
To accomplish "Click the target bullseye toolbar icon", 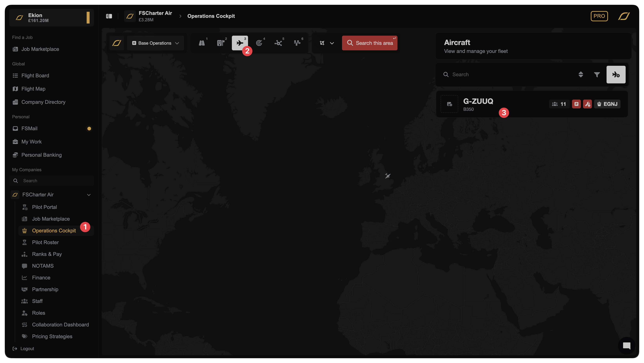I will point(259,43).
